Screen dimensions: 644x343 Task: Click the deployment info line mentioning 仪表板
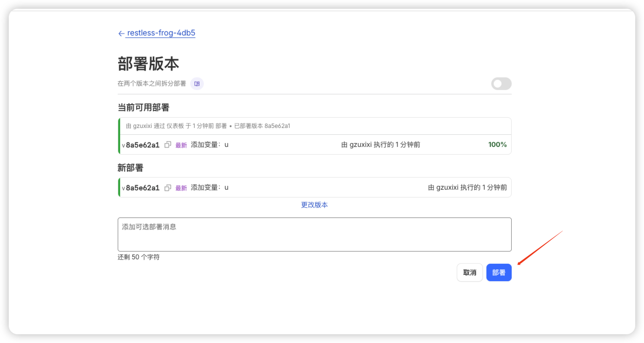208,126
